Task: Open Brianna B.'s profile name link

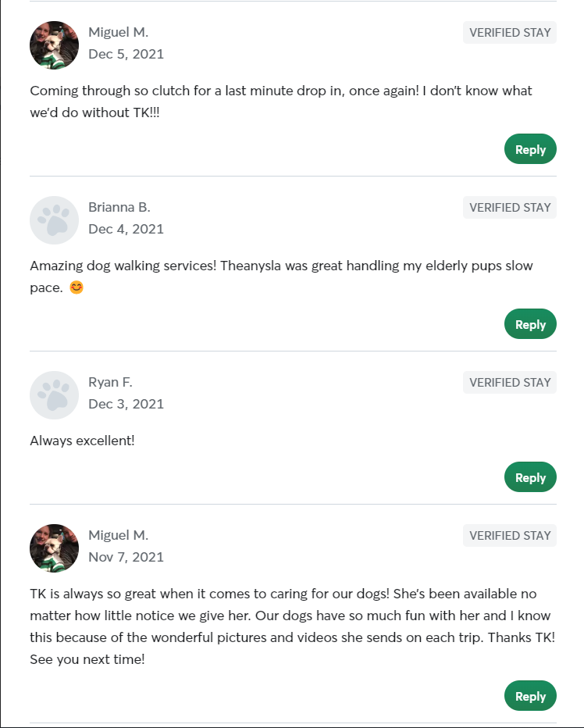Action: pos(119,207)
